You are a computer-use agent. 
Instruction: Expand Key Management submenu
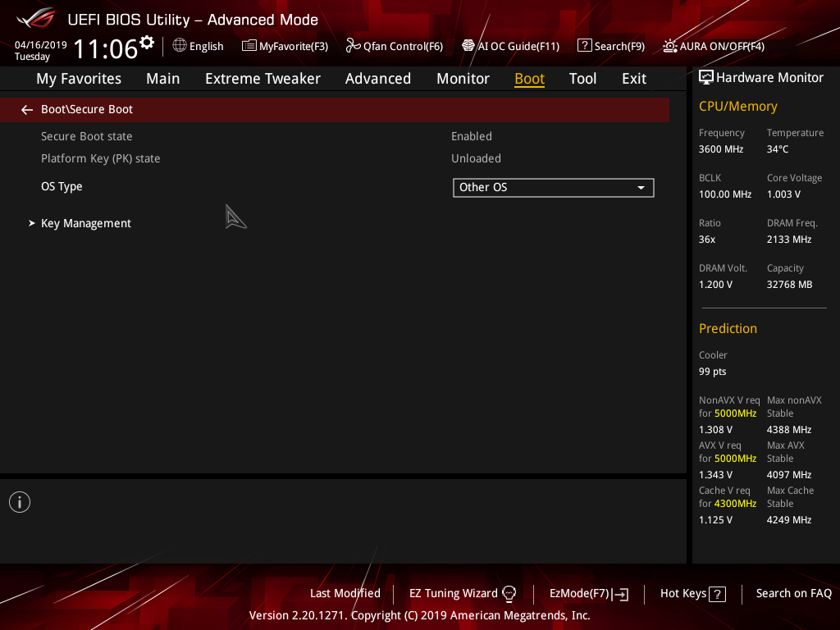click(85, 223)
